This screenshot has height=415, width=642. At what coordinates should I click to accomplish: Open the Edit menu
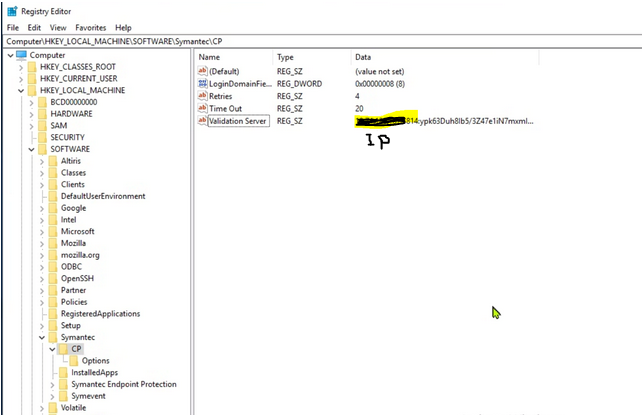pyautogui.click(x=34, y=27)
